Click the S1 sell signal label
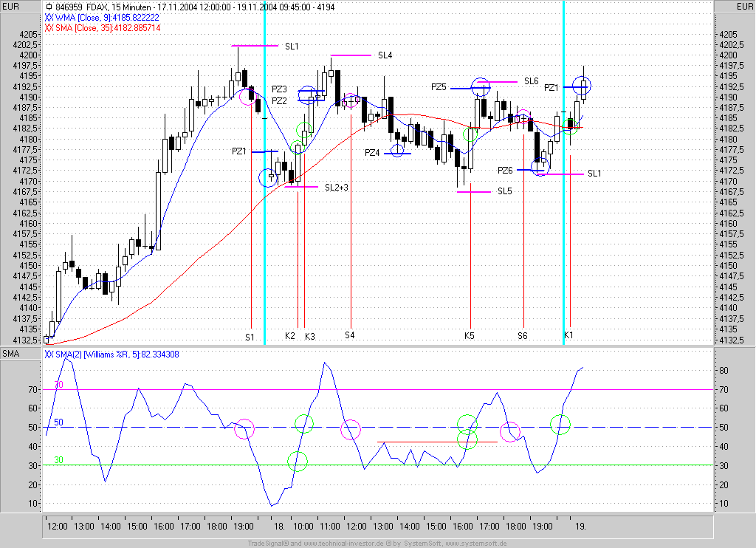Viewport: 756px width, 548px height. (x=250, y=337)
